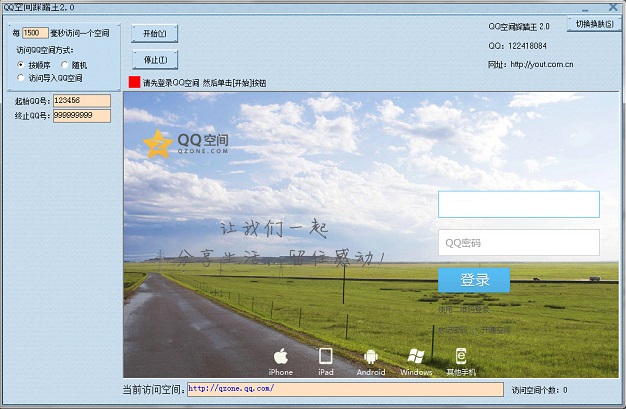Screen dimensions: 626x409
Task: Click the QQ account input field
Action: pyautogui.click(x=518, y=204)
